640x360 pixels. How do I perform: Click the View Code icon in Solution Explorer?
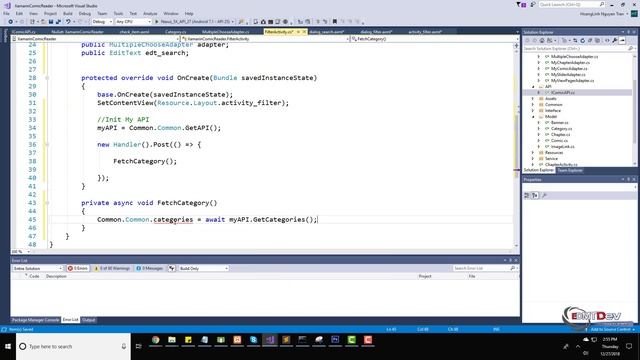pyautogui.click(x=607, y=40)
